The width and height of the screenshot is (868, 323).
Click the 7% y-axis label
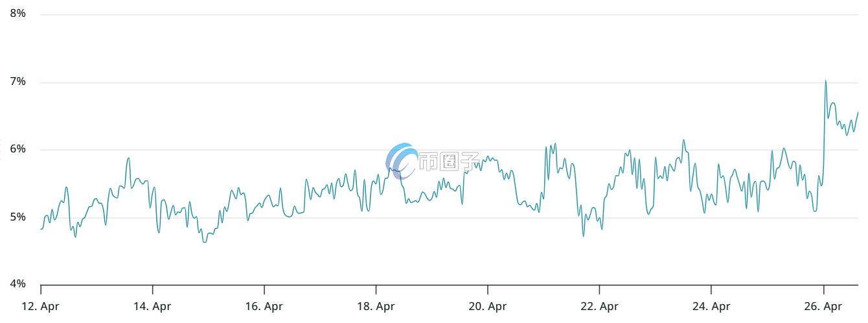tap(17, 82)
